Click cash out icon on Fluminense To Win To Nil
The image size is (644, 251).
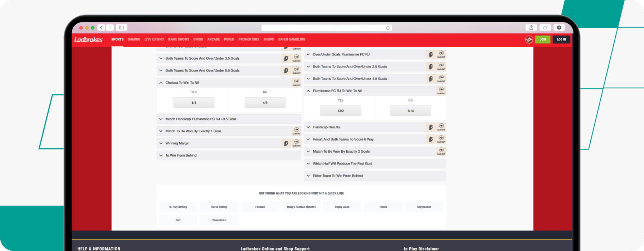[441, 90]
